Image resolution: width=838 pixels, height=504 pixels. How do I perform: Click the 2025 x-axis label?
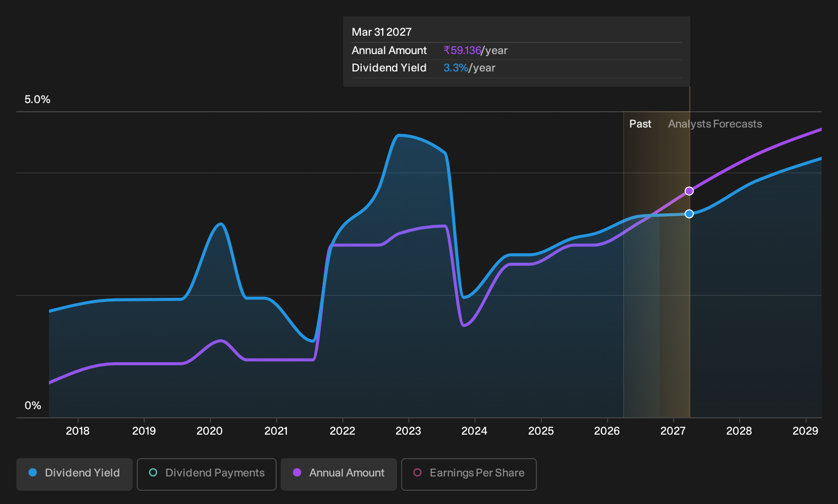tap(541, 431)
